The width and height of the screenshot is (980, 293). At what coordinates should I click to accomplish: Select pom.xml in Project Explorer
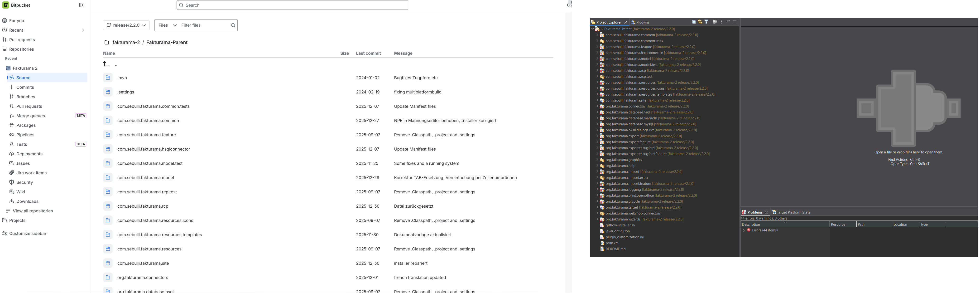click(612, 243)
